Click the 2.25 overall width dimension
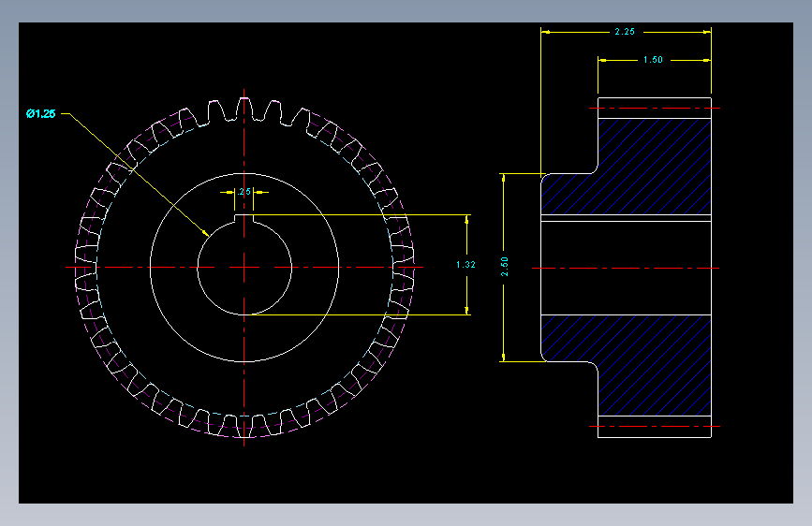The width and height of the screenshot is (812, 526). pyautogui.click(x=625, y=32)
